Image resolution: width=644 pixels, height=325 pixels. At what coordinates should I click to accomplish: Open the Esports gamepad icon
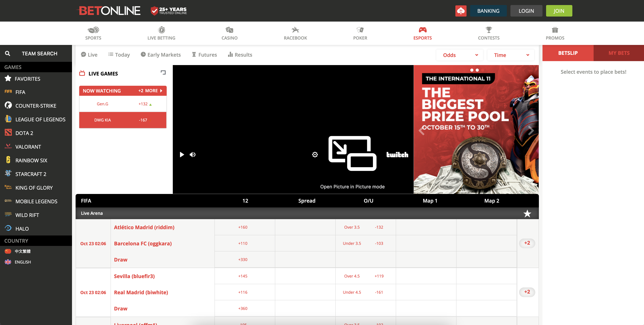pos(422,30)
